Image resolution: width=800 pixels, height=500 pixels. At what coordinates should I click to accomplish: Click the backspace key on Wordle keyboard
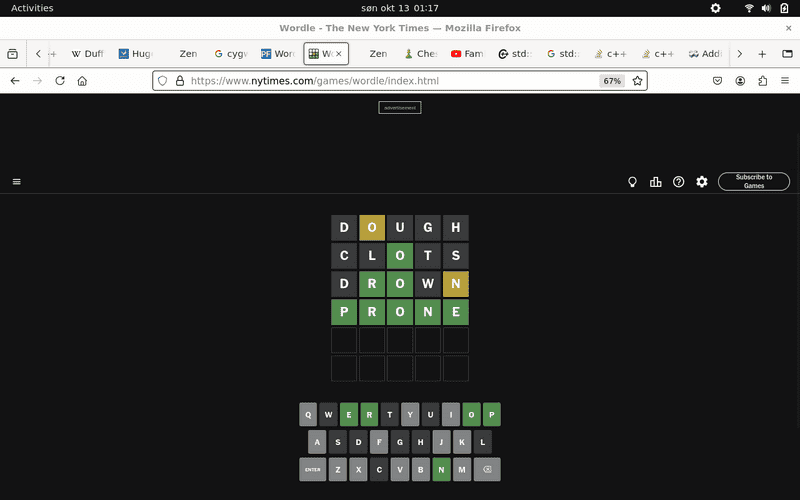coord(487,469)
